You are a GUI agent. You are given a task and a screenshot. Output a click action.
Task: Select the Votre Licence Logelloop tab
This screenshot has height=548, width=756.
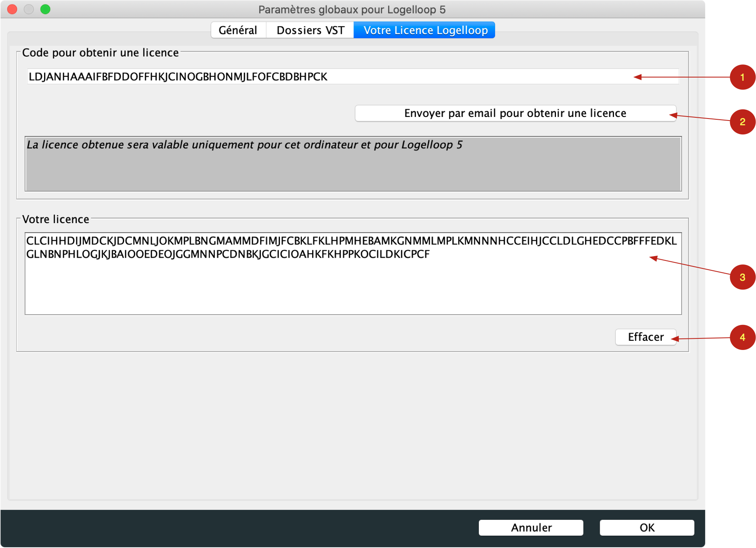pyautogui.click(x=424, y=30)
